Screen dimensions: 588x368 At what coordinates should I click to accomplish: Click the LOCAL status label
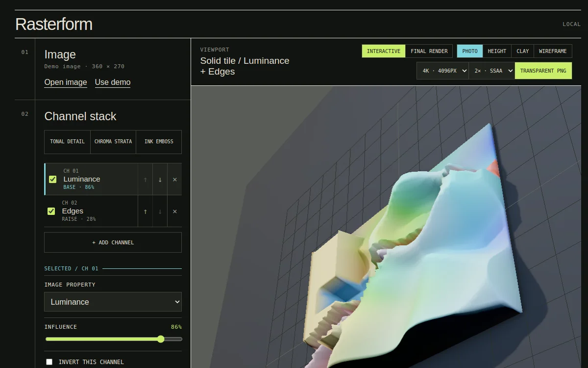pos(571,24)
